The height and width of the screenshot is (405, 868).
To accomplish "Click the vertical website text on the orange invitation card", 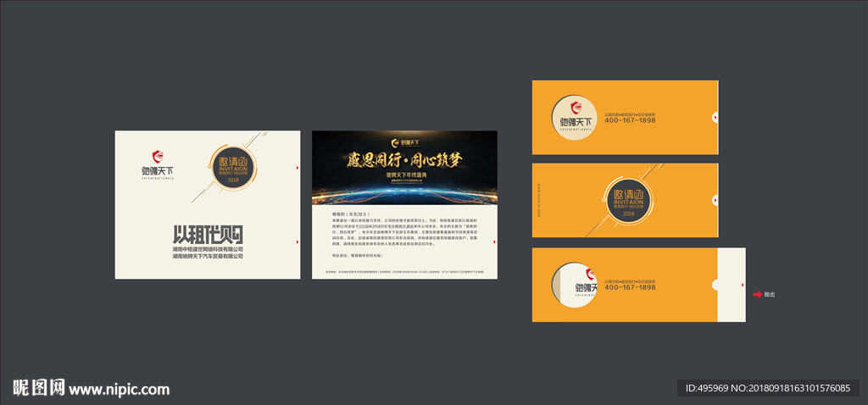I will (538, 200).
